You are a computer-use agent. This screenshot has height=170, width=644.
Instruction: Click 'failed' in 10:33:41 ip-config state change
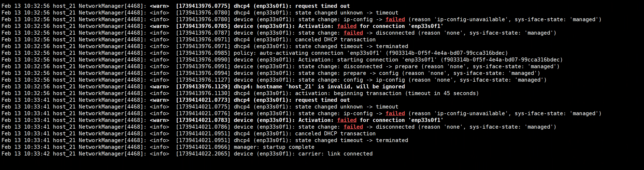click(395, 113)
